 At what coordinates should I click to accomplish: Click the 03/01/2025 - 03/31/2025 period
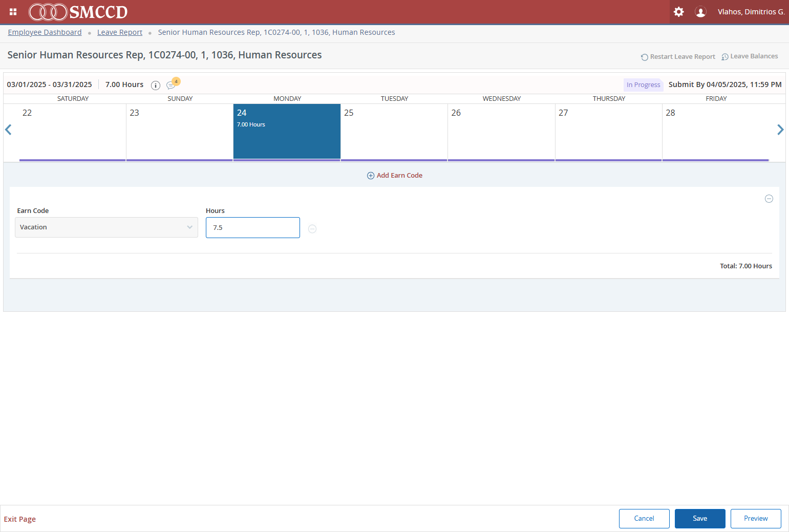(x=50, y=84)
